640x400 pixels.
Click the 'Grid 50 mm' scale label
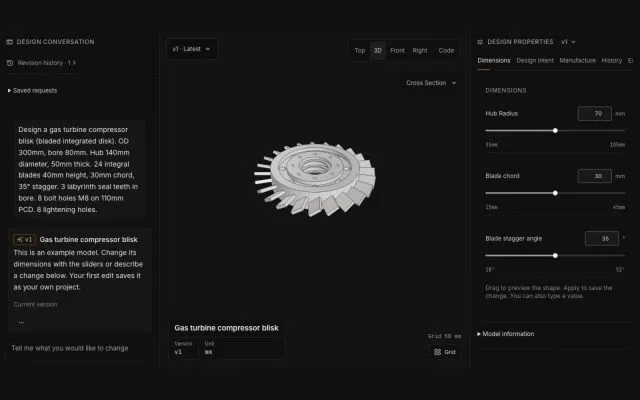pyautogui.click(x=444, y=336)
